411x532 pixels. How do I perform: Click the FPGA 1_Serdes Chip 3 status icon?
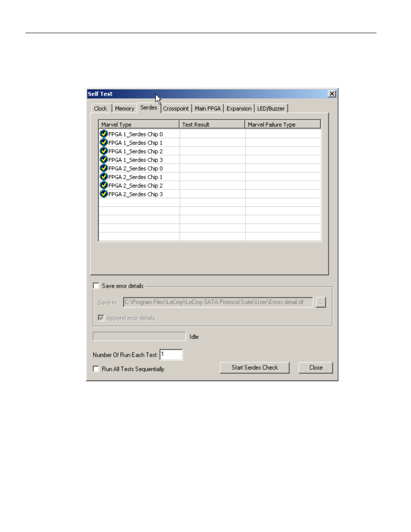point(103,160)
